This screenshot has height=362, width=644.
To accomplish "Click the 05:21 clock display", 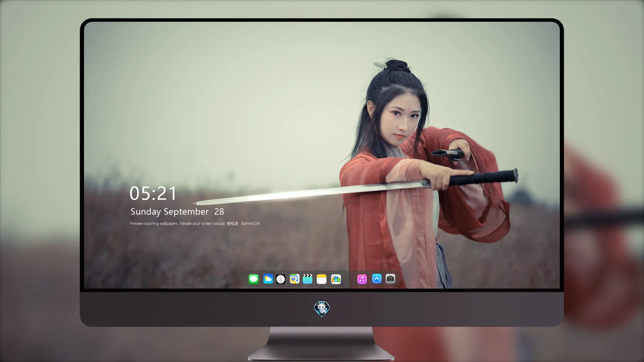I will [153, 193].
